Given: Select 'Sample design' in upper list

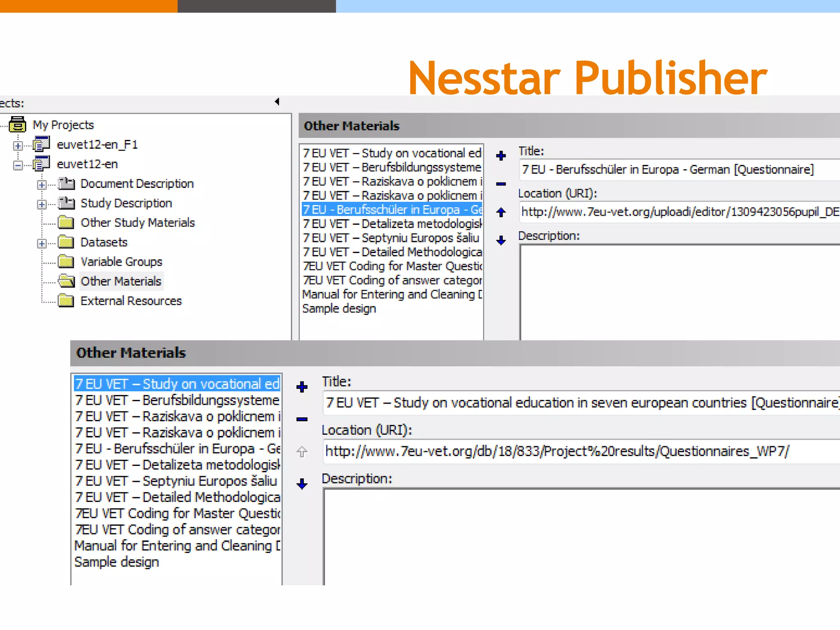Looking at the screenshot, I should click(x=339, y=308).
